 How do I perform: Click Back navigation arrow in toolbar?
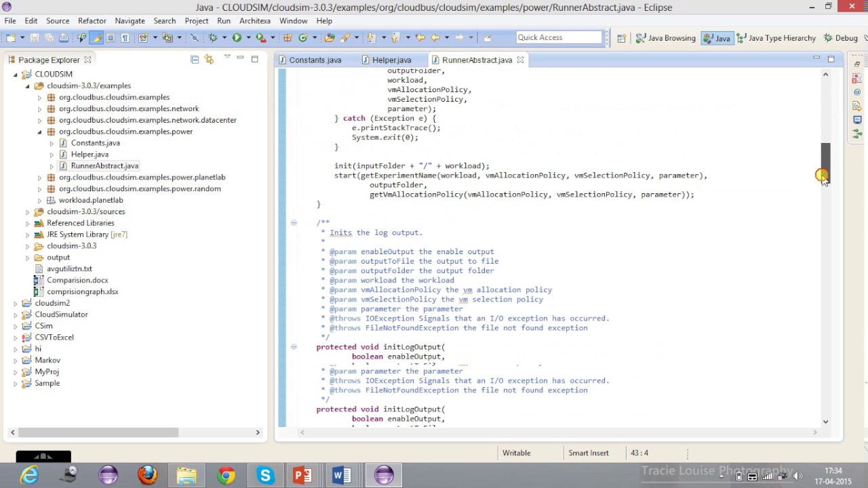[x=435, y=37]
